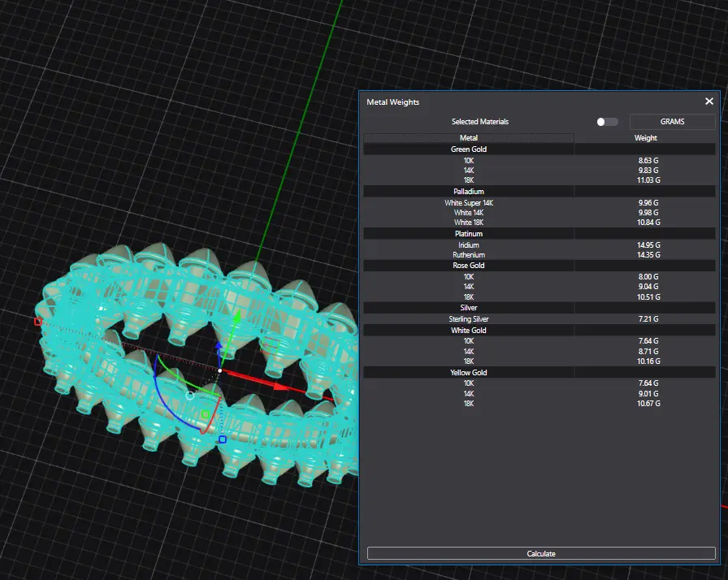The image size is (728, 580).
Task: Collapse the Yellow Gold group row
Action: tap(469, 372)
